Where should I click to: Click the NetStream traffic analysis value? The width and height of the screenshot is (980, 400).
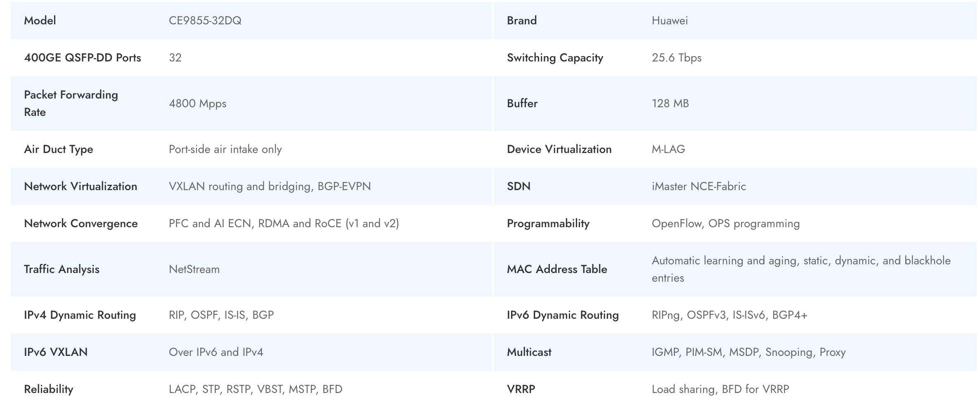[194, 269]
